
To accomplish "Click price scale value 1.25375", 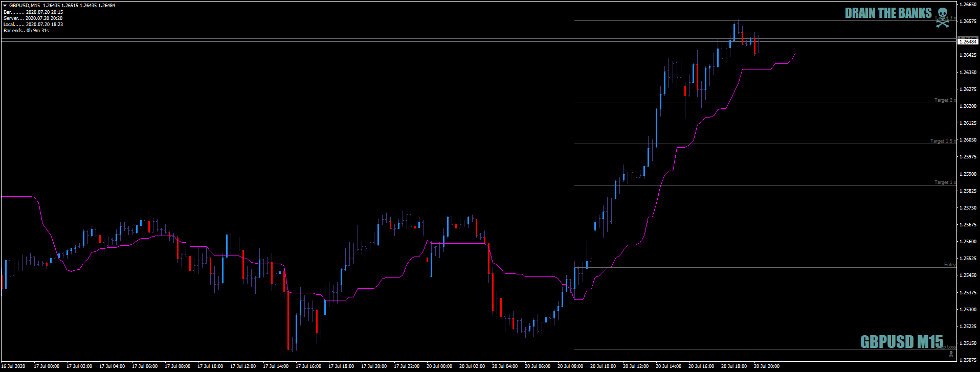I will [x=968, y=293].
